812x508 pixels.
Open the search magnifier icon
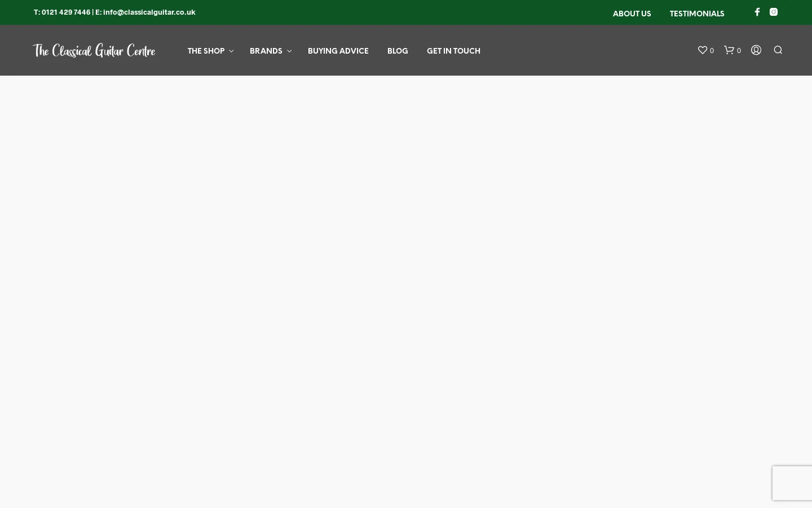tap(778, 50)
